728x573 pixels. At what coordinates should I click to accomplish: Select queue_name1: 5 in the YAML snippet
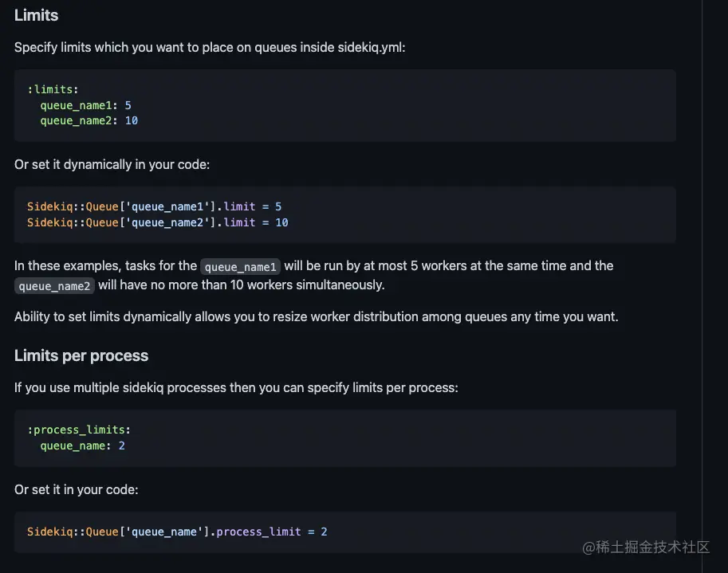85,104
